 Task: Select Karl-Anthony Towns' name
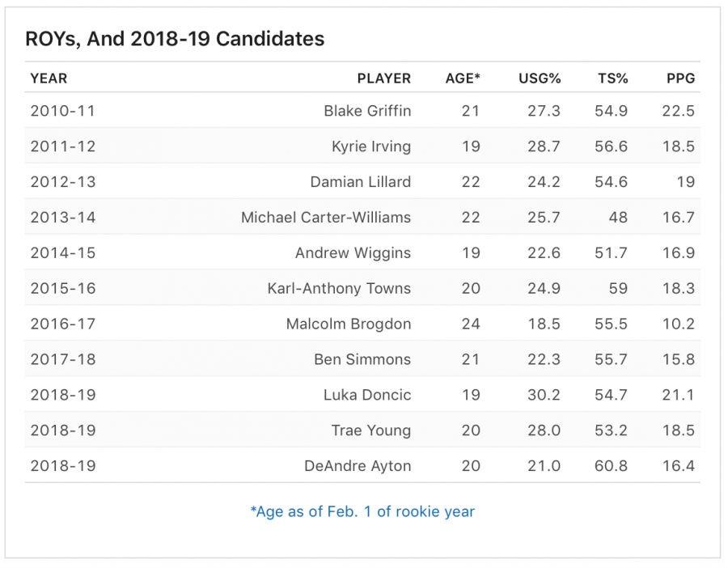(339, 289)
